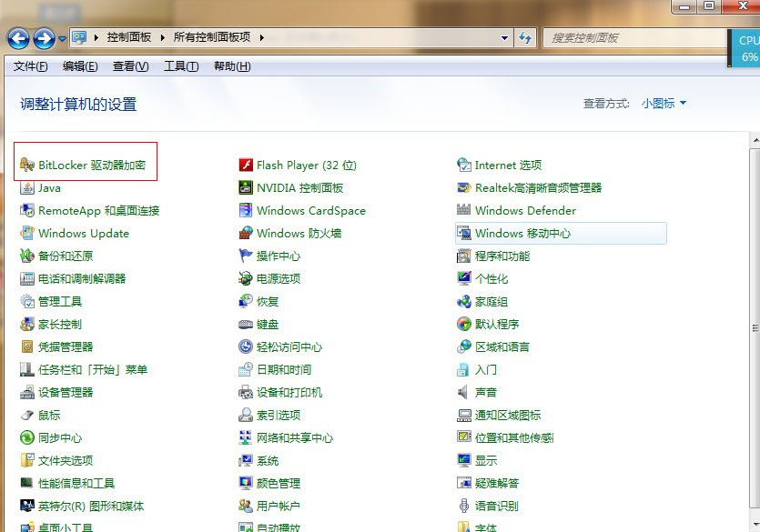Viewport: 760px width, 532px height.
Task: Open Windows 移动中心 icon
Action: point(464,234)
